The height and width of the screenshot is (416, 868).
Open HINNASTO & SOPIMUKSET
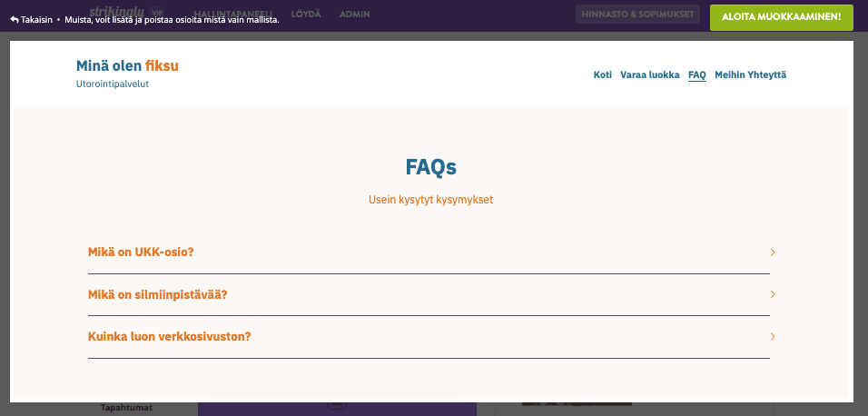pos(637,15)
